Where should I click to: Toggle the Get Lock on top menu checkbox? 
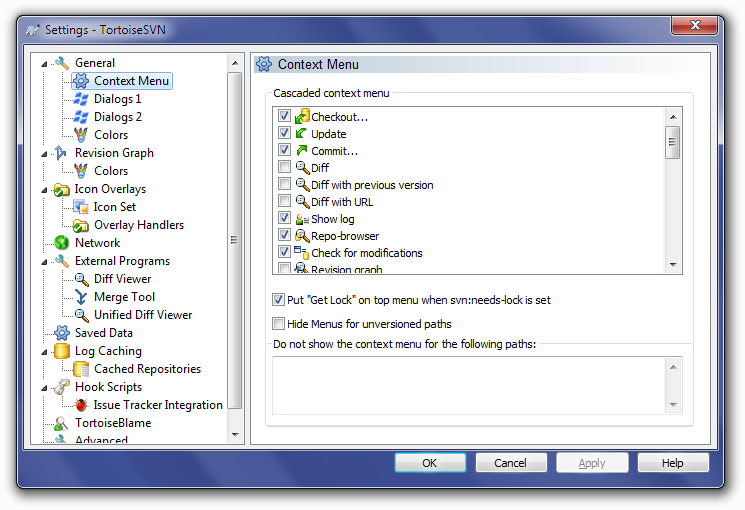278,299
